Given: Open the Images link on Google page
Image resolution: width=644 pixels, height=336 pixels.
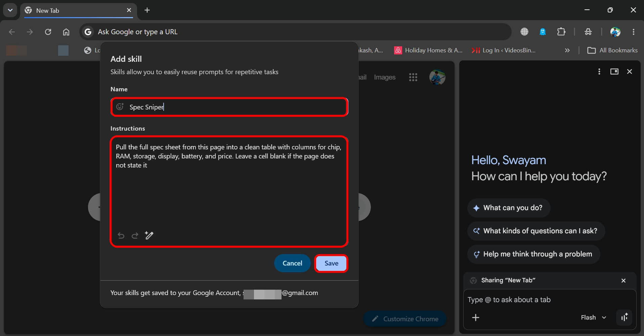Looking at the screenshot, I should click(x=385, y=77).
